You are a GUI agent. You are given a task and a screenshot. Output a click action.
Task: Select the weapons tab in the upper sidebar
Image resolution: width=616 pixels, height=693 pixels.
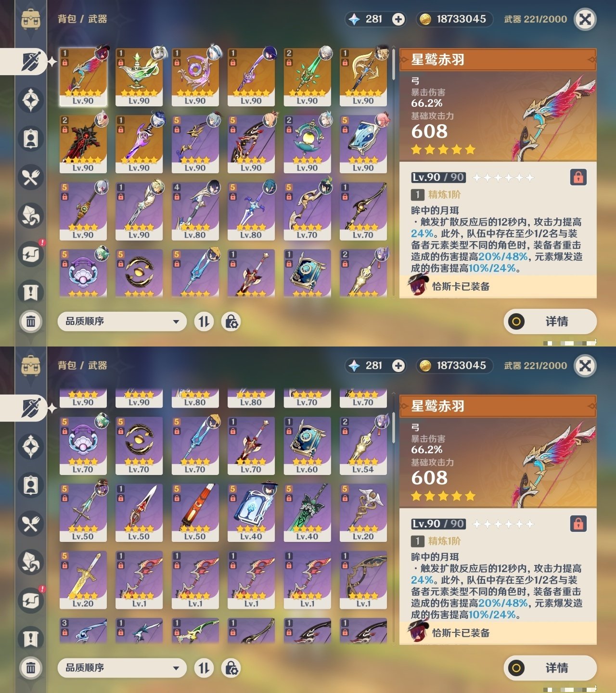coord(30,62)
